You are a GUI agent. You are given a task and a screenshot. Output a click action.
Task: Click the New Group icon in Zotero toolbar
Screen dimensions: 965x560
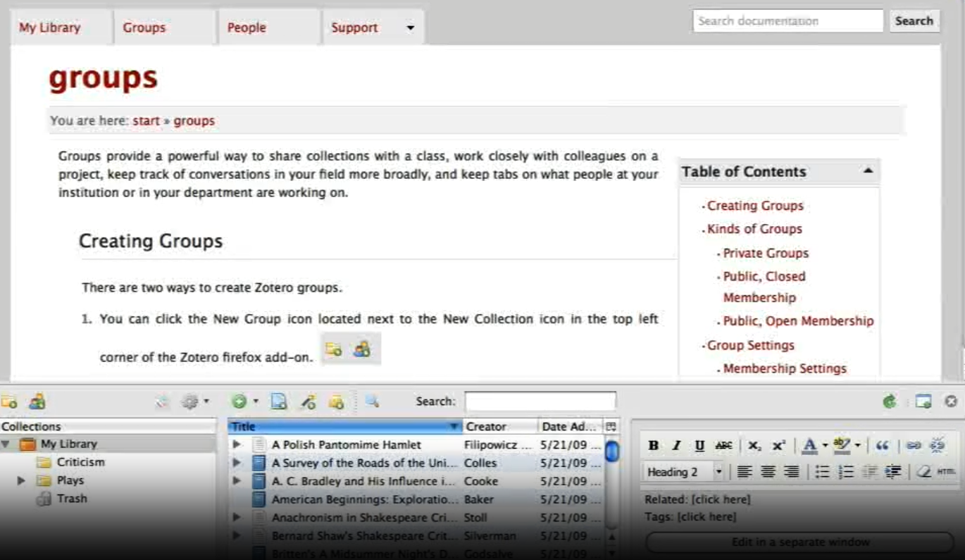coord(37,402)
